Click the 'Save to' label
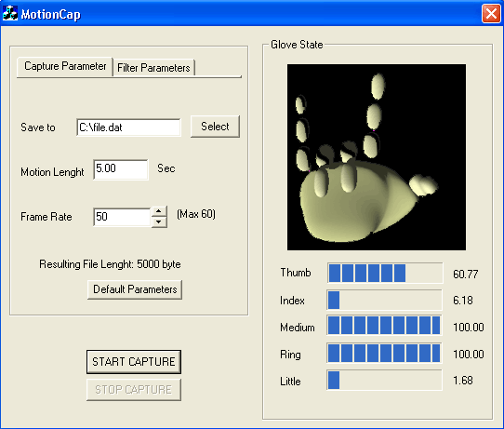Viewport: 504px width, 429px height. [38, 127]
